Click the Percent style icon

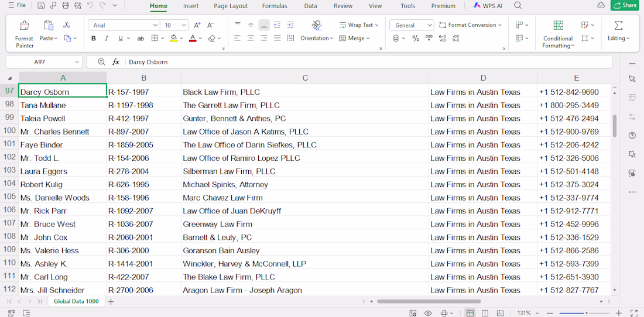(x=416, y=38)
